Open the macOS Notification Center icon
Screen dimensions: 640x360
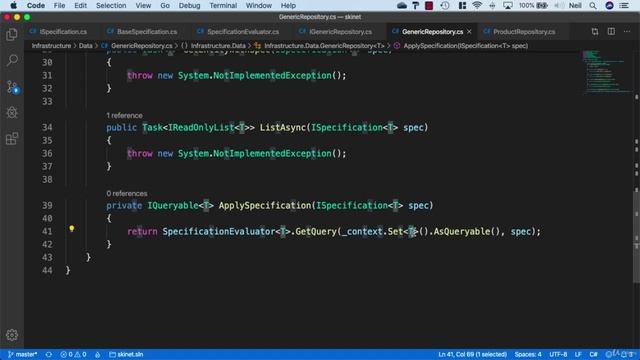[x=624, y=5]
